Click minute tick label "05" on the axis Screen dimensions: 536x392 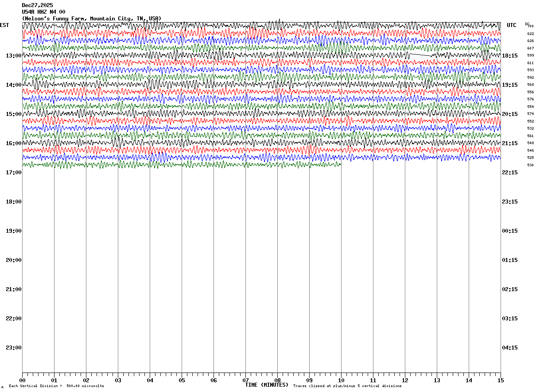pos(182,380)
